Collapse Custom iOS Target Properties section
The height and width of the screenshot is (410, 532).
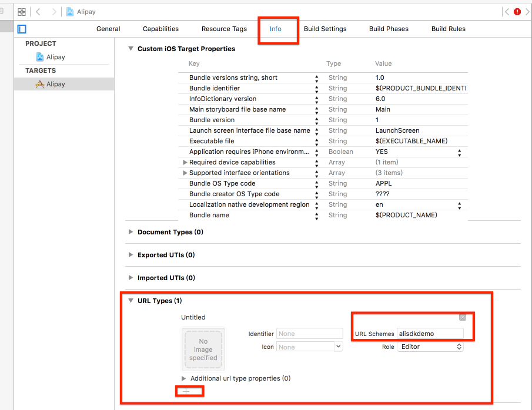click(x=131, y=49)
